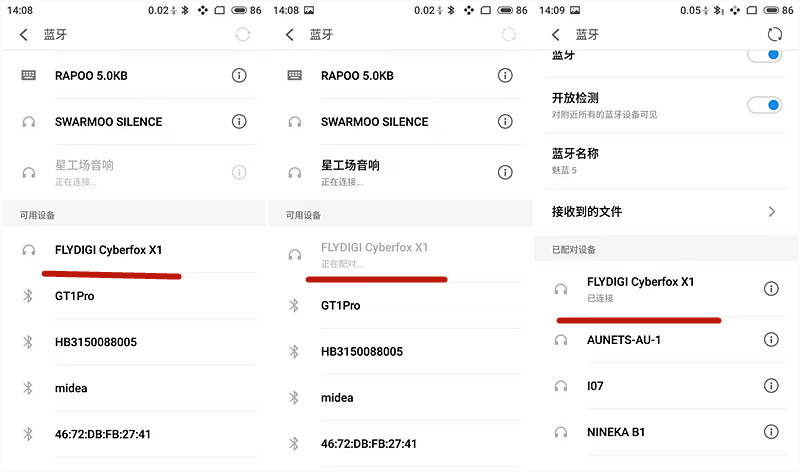Go back using the arrow in the middle screen

pyautogui.click(x=290, y=34)
